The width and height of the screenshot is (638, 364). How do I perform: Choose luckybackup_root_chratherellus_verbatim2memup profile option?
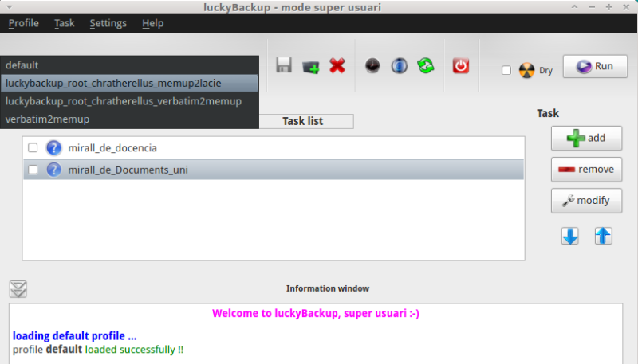[124, 101]
